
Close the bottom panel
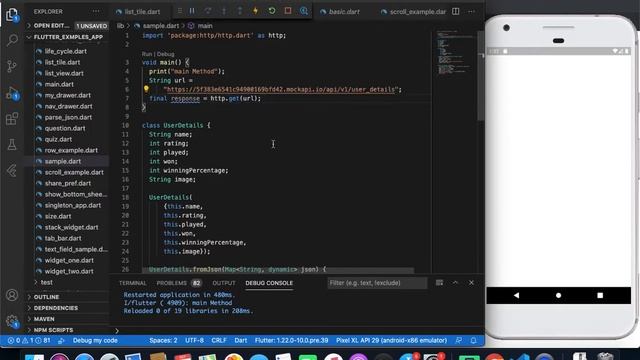471,282
